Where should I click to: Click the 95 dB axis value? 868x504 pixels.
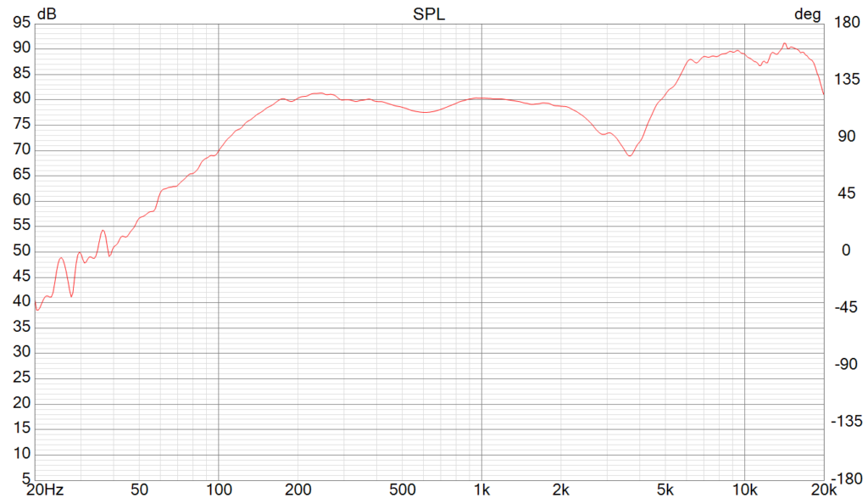tap(21, 22)
